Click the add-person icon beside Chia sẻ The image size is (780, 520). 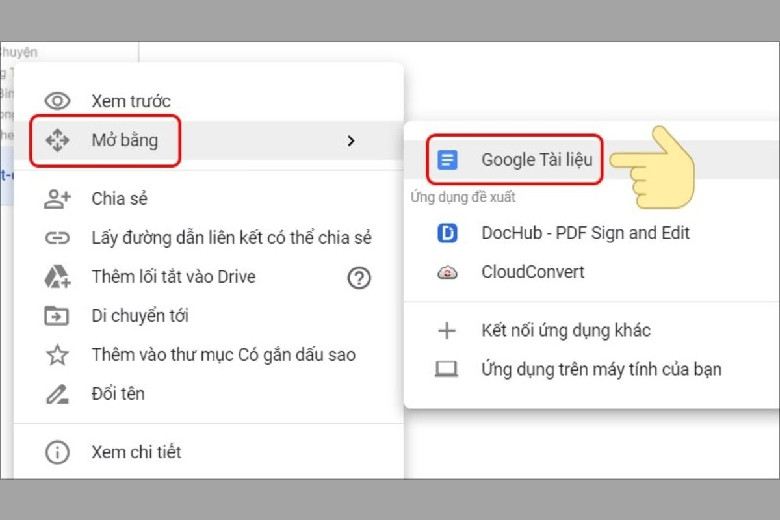57,199
